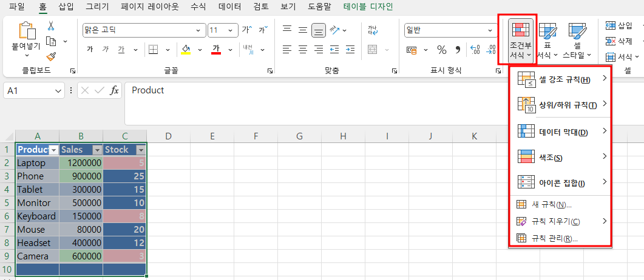Open the Stock column filter dropdown
Screen dimensions: 644x280
(x=141, y=150)
